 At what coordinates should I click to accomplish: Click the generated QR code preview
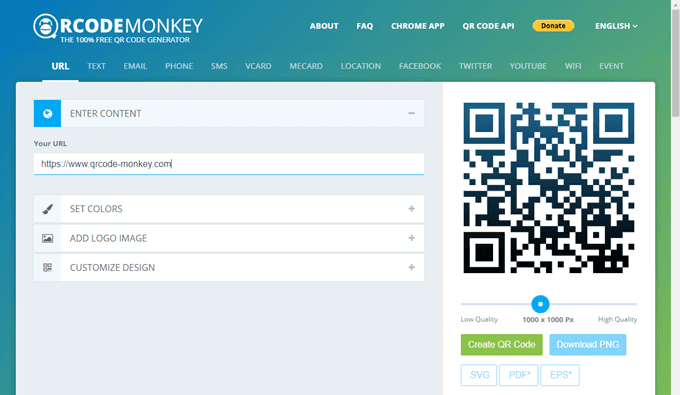point(549,188)
